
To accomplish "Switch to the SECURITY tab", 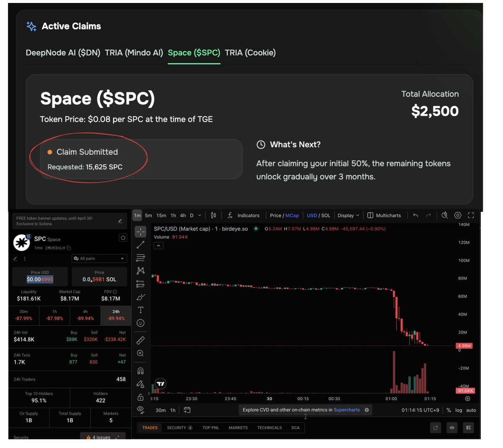I will (179, 428).
